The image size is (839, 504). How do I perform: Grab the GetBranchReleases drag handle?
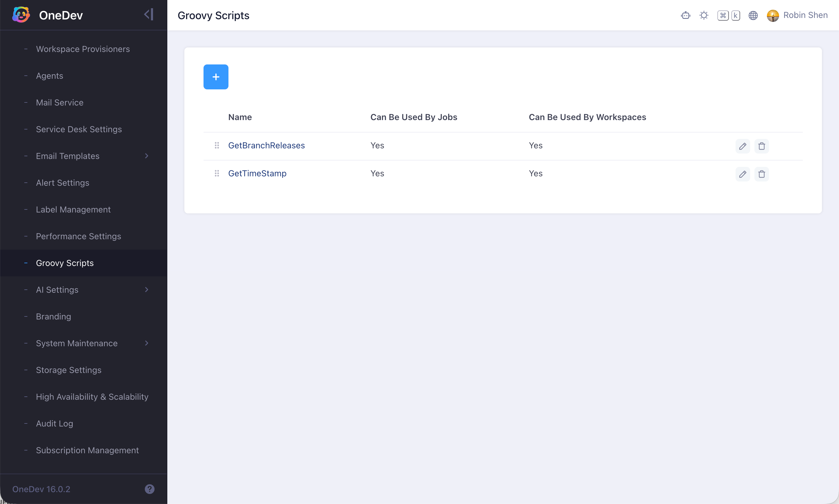point(217,145)
